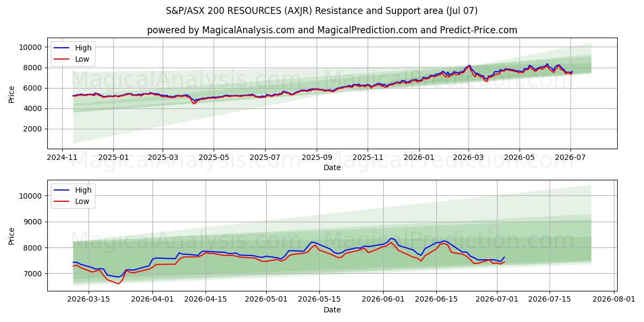Click the bottom chart's 'Date' axis label
The image size is (644, 322).
click(332, 310)
